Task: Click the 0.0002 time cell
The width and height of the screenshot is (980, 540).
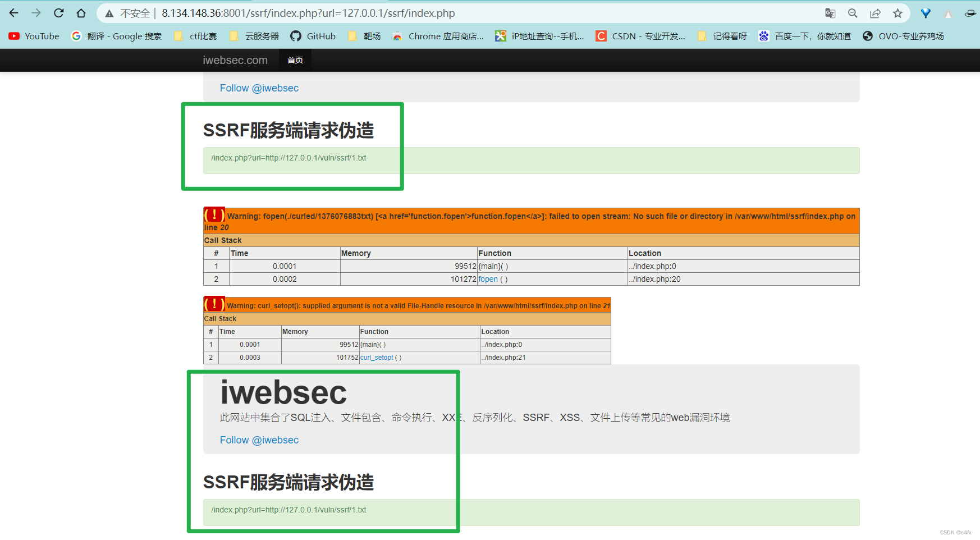Action: click(285, 279)
